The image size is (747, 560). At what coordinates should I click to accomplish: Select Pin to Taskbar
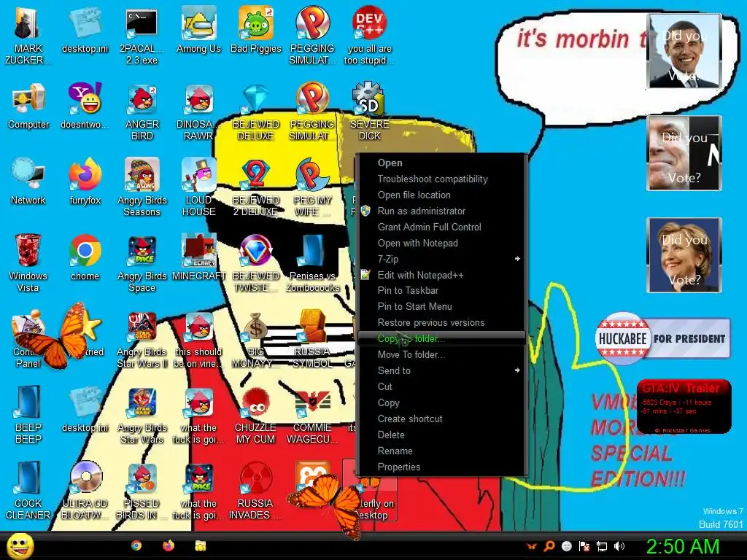(441, 290)
